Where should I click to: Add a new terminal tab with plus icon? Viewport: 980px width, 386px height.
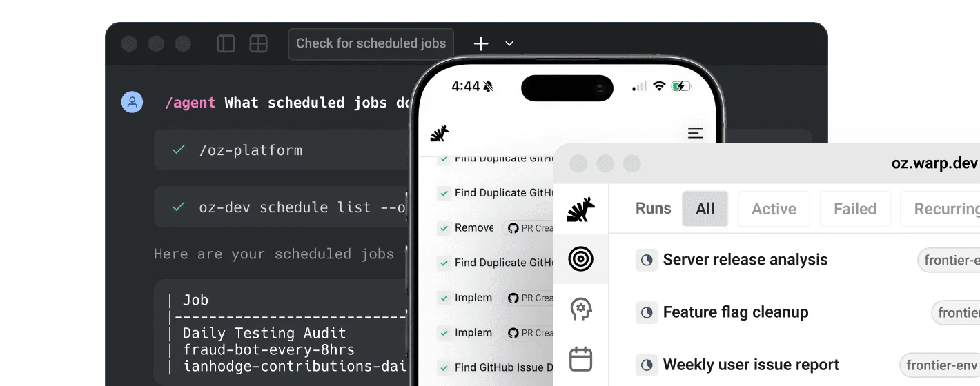pos(481,43)
